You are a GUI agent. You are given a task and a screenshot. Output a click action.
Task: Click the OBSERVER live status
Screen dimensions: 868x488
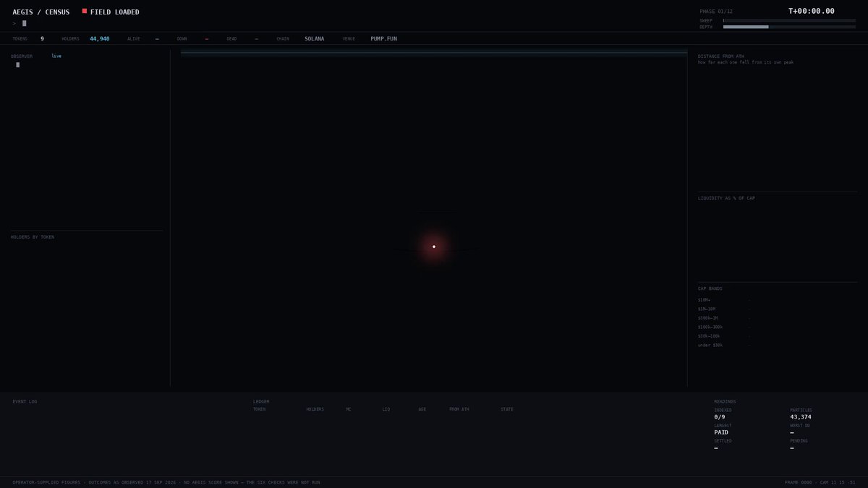coord(56,56)
